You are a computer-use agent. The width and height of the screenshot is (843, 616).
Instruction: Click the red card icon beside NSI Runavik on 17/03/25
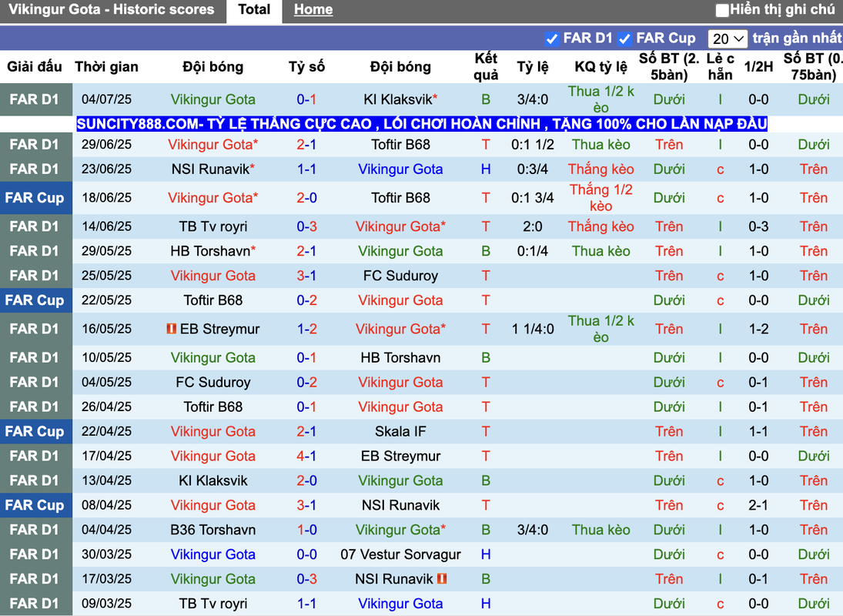tap(442, 578)
